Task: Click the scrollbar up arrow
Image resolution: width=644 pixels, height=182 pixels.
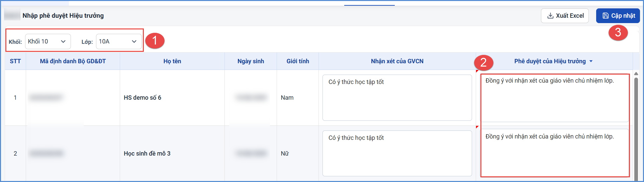Action: click(636, 74)
